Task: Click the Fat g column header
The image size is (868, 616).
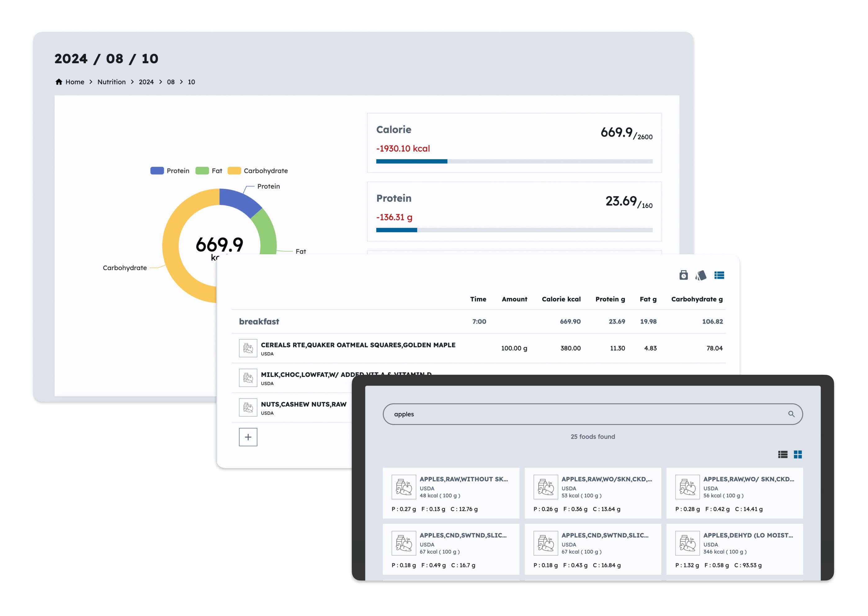Action: coord(648,299)
